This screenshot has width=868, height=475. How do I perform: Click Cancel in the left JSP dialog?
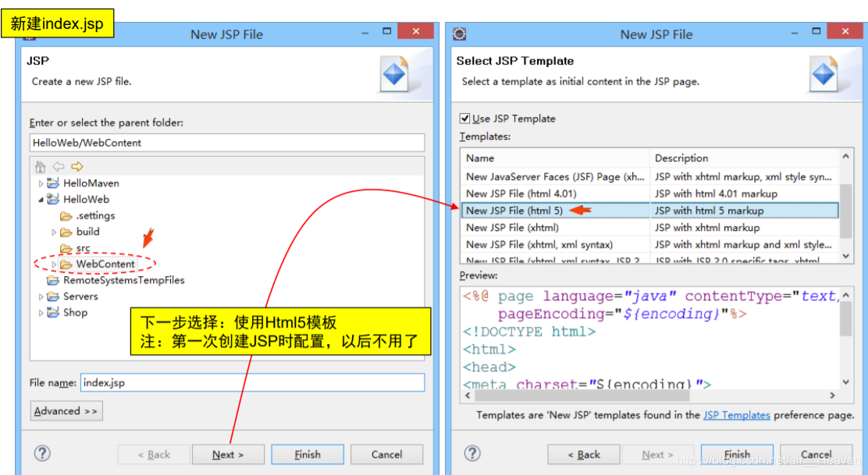[x=386, y=455]
